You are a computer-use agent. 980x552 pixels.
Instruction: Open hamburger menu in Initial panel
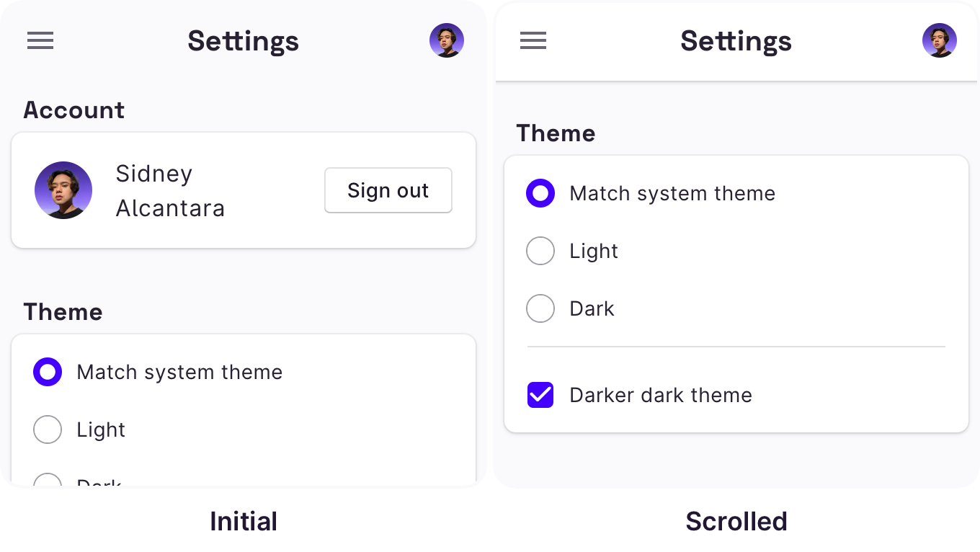40,41
